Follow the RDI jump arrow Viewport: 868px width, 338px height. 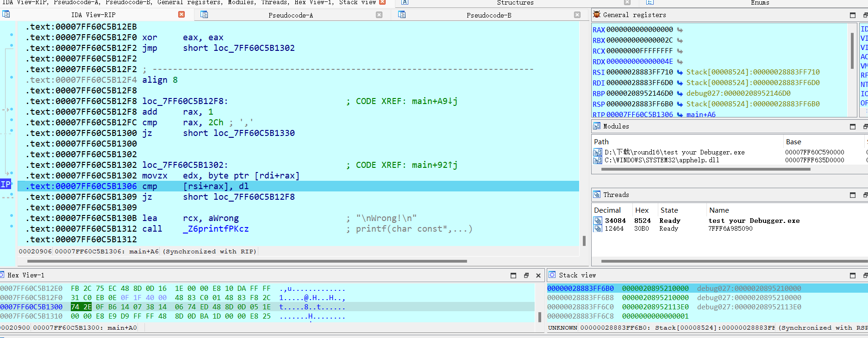tap(680, 83)
